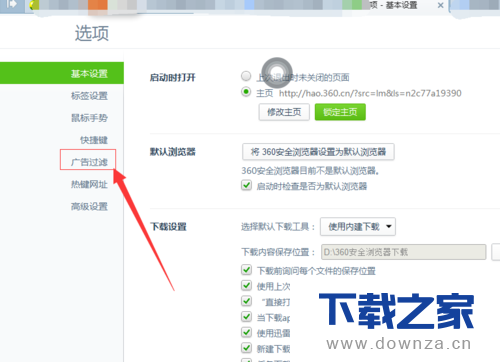The width and height of the screenshot is (500, 362).
Task: Close the 选项 - 基本设置 tab
Action: (440, 5)
